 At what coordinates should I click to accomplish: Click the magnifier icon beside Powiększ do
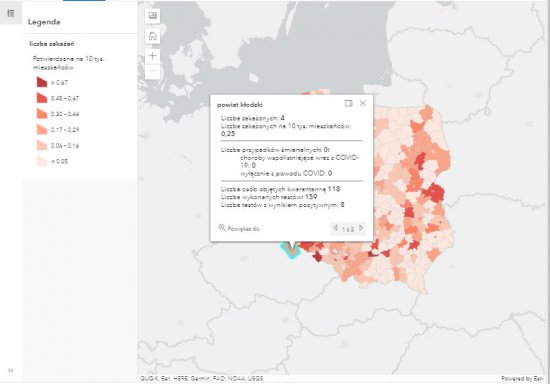coord(222,228)
